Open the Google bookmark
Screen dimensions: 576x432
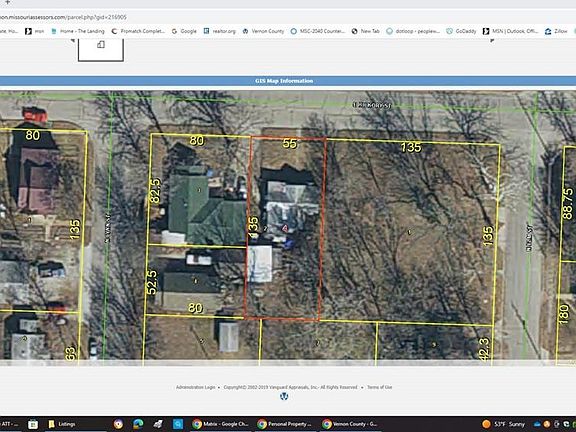184,31
